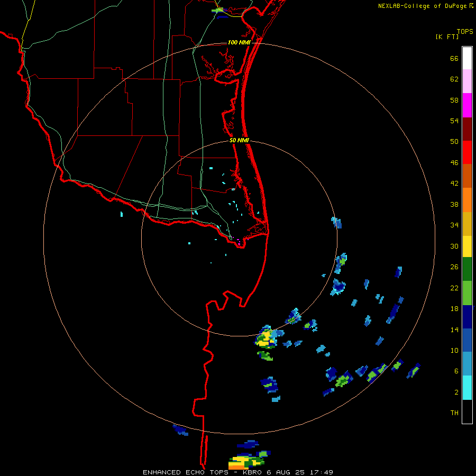476x476 pixels.
Task: Click the light pink legend swatch
Action: [467, 81]
